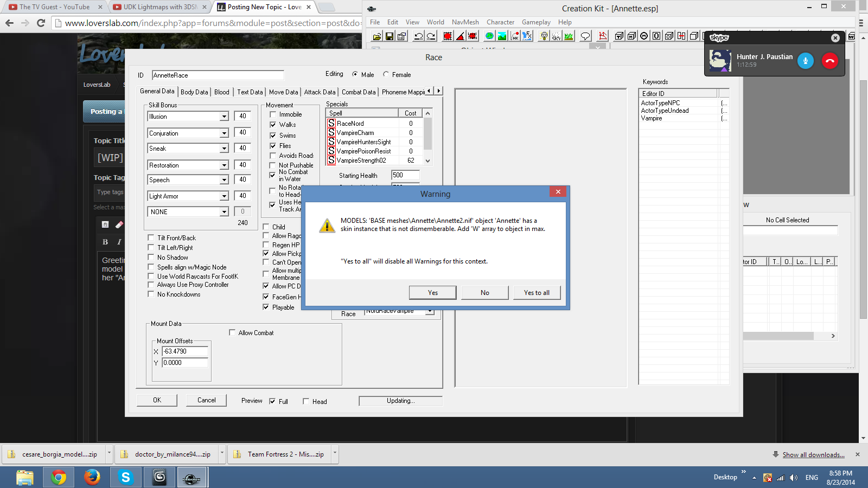Toggle the Snap to Angle toolbar icon

click(460, 36)
